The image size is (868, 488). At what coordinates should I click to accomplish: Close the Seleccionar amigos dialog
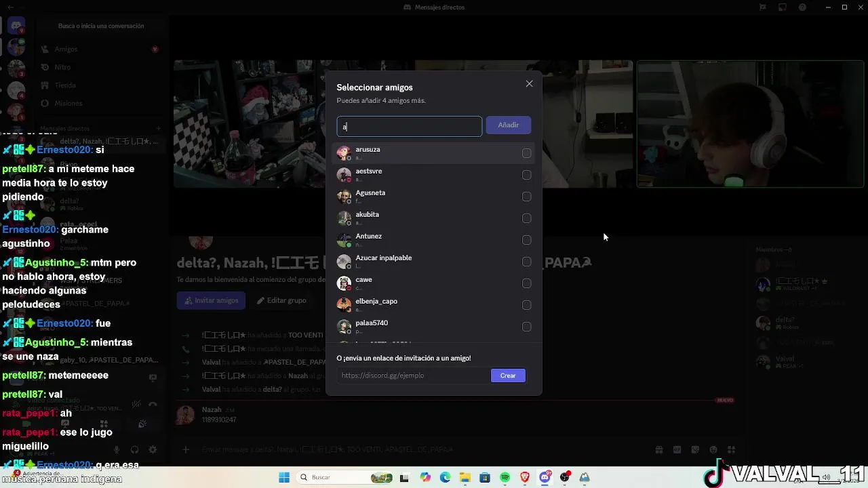coord(529,84)
